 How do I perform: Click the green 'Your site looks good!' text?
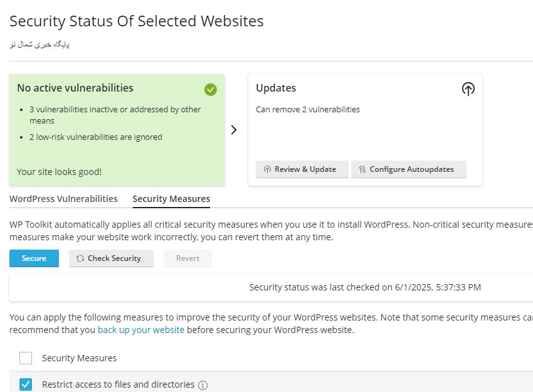(x=59, y=172)
